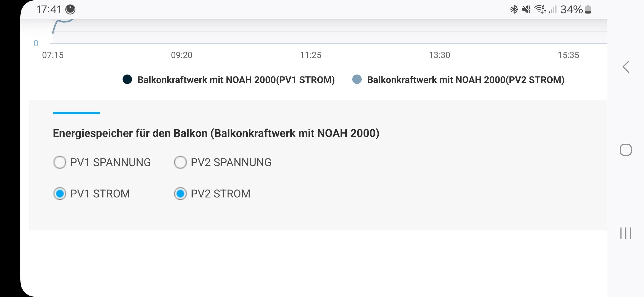Tap the Wi-Fi status icon

(x=540, y=10)
